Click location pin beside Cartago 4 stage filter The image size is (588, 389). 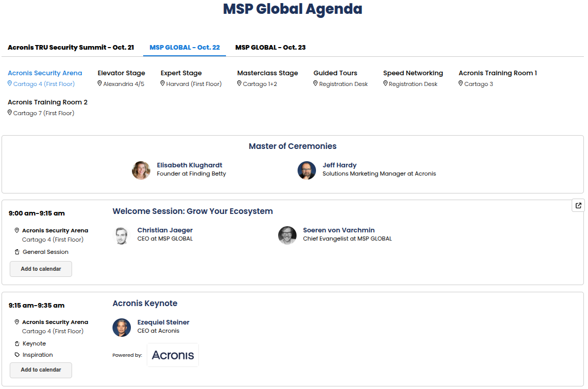coord(10,84)
